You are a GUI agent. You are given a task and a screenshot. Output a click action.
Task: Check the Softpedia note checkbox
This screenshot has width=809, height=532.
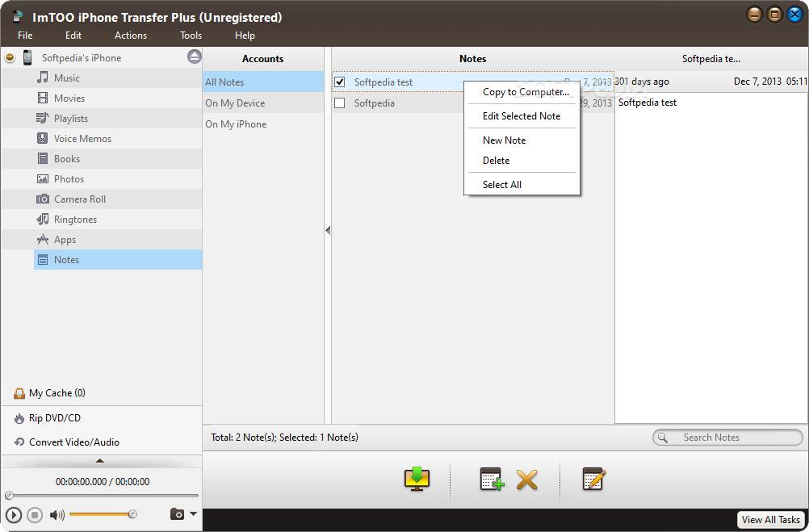pyautogui.click(x=339, y=103)
